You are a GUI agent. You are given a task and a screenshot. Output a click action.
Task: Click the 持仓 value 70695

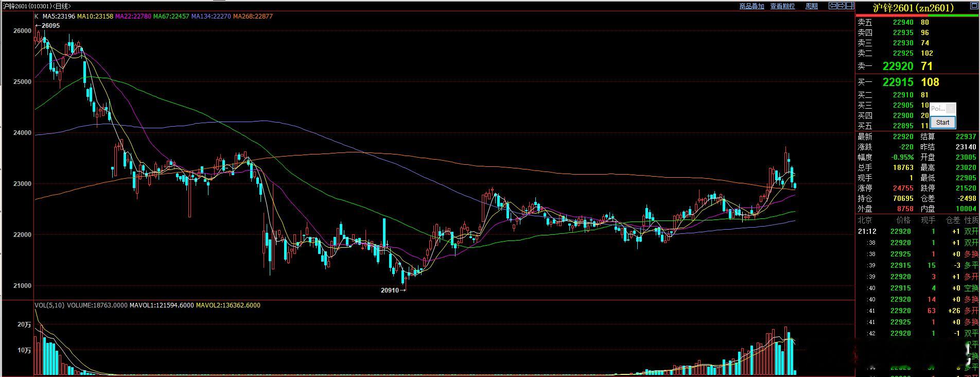903,198
